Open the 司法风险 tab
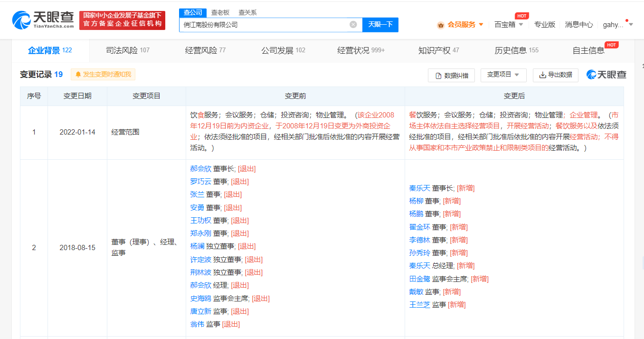Image resolution: width=644 pixels, height=339 pixels. pos(127,50)
